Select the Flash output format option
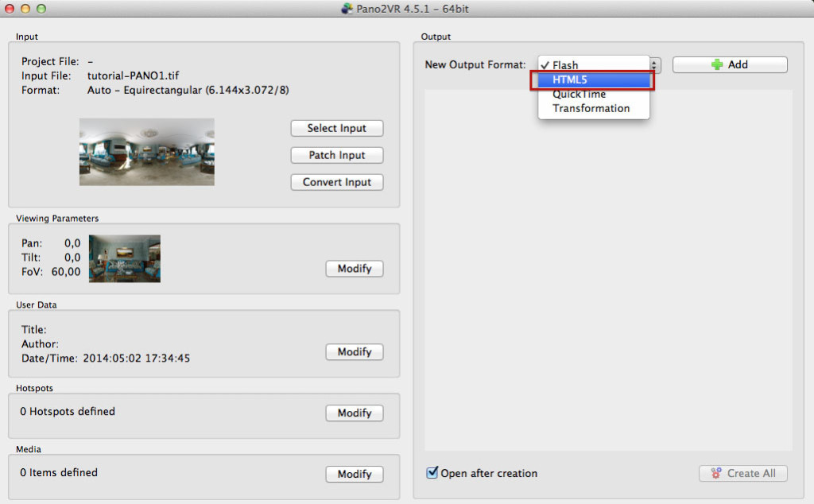The height and width of the screenshot is (504, 814). pos(593,65)
